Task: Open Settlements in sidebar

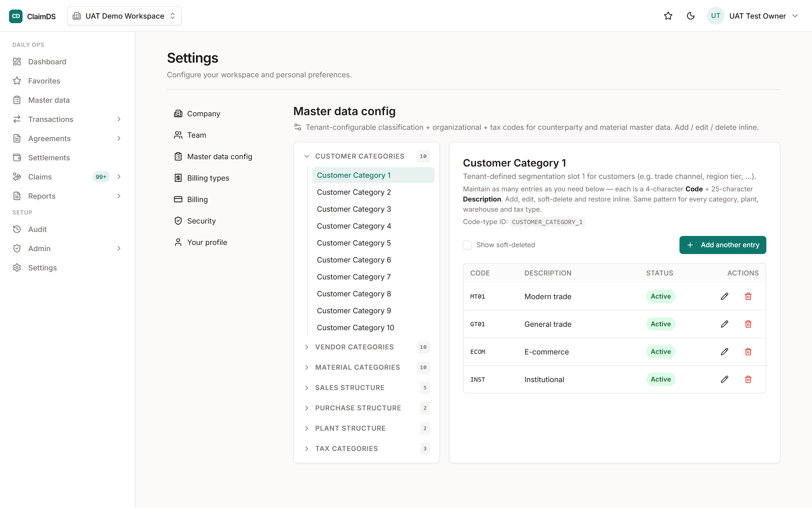Action: pyautogui.click(x=67, y=157)
